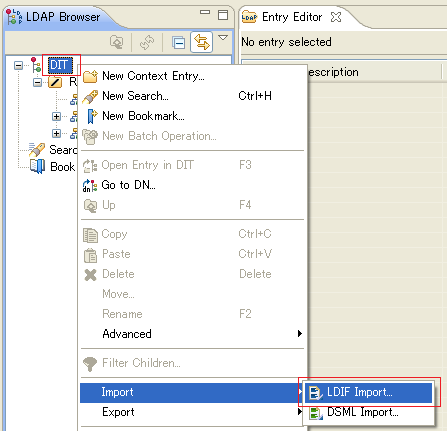This screenshot has height=431, width=447.
Task: Expand the second child entry plus box
Action: pyautogui.click(x=56, y=116)
